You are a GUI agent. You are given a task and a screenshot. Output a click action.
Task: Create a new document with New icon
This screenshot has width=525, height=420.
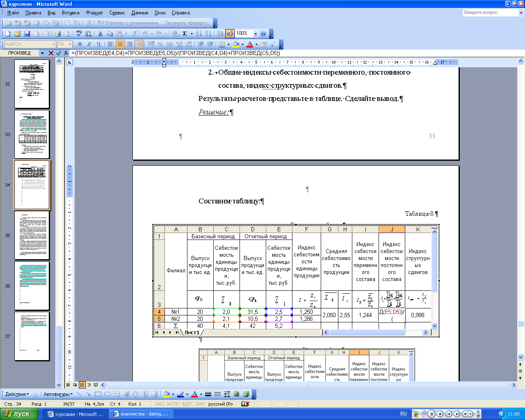pos(8,34)
